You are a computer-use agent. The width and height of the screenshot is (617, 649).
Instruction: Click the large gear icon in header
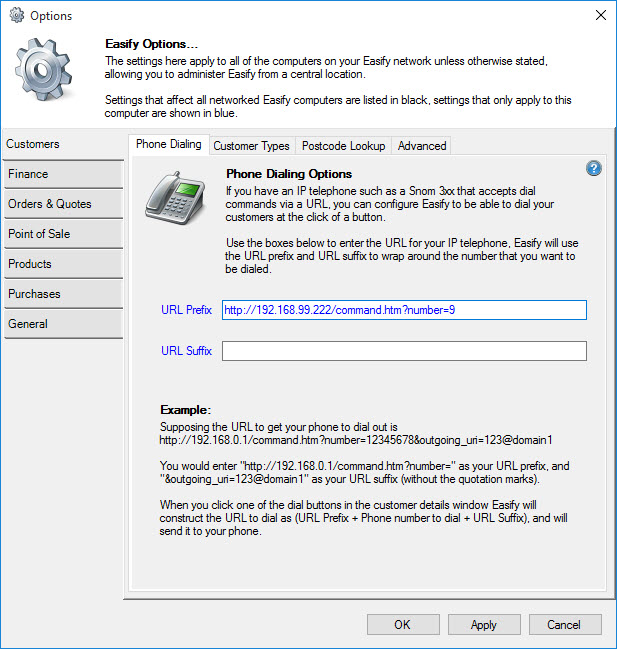coord(48,78)
